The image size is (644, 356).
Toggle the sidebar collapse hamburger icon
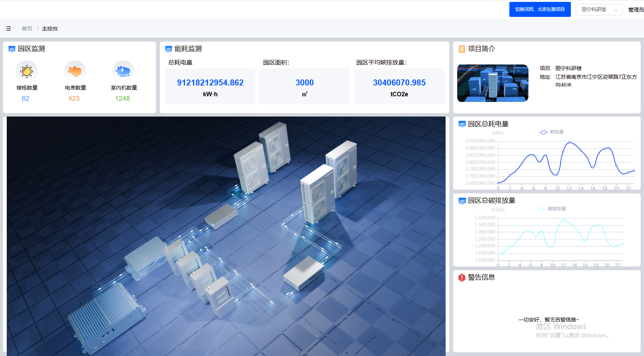(x=9, y=28)
